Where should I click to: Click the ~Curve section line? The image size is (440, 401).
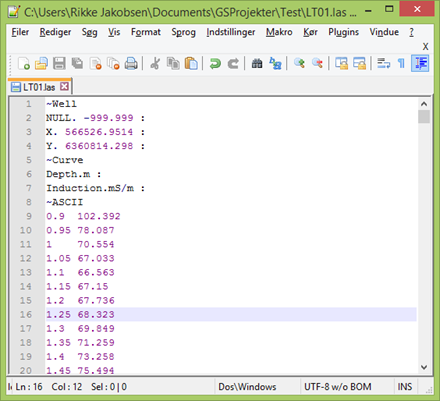tap(65, 160)
